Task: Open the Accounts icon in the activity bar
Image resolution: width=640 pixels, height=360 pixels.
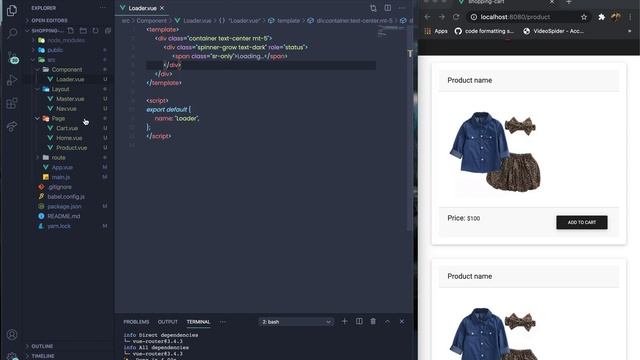Action: [x=12, y=335]
